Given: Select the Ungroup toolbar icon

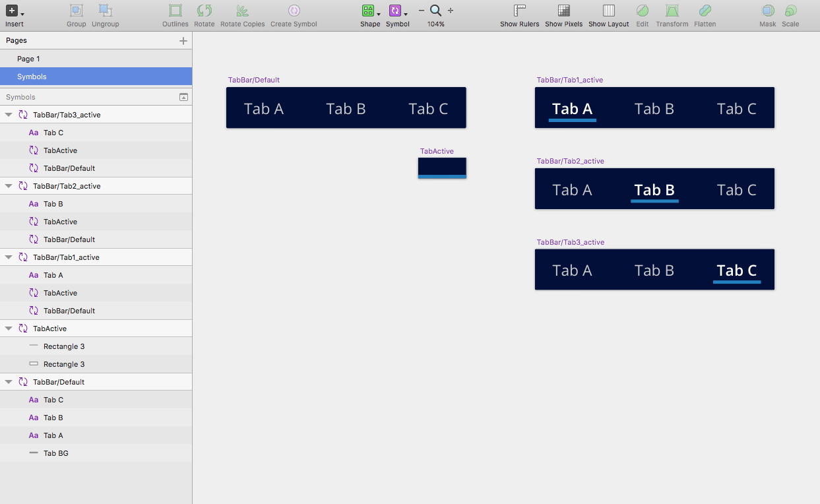Looking at the screenshot, I should pyautogui.click(x=105, y=11).
